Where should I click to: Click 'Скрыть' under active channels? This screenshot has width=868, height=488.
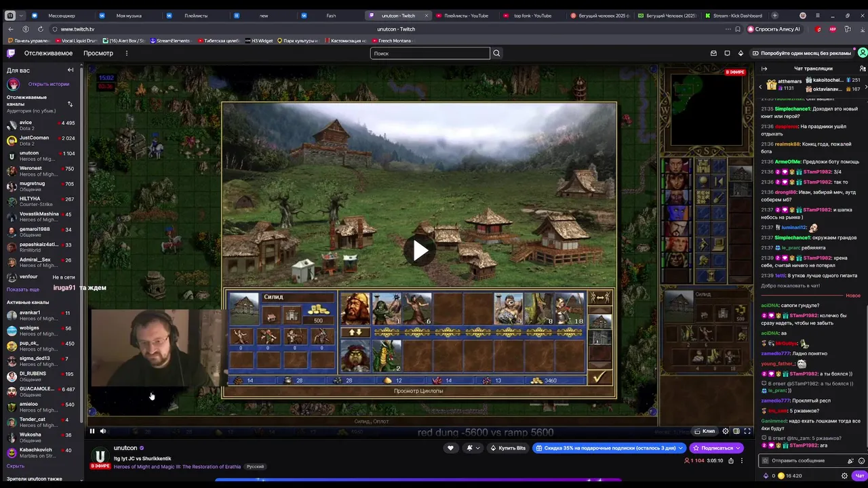pyautogui.click(x=16, y=466)
